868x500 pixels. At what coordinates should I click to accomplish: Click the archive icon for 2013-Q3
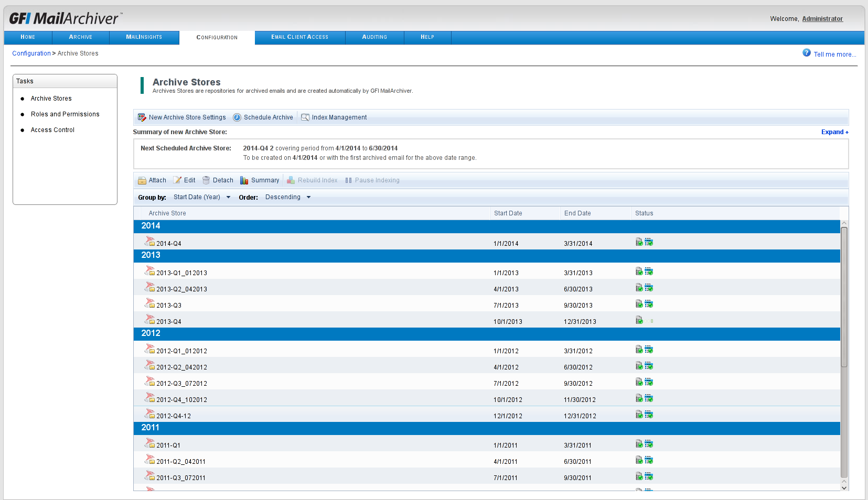150,303
